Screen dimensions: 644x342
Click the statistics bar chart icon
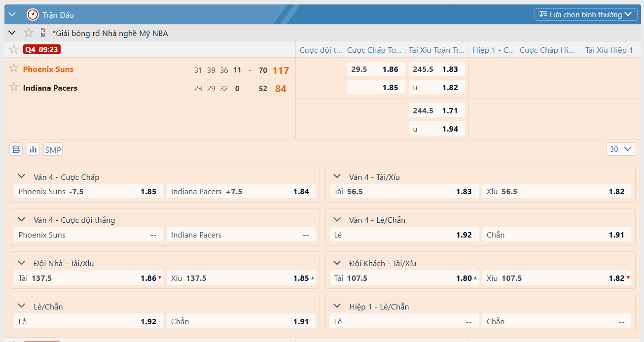coord(33,149)
